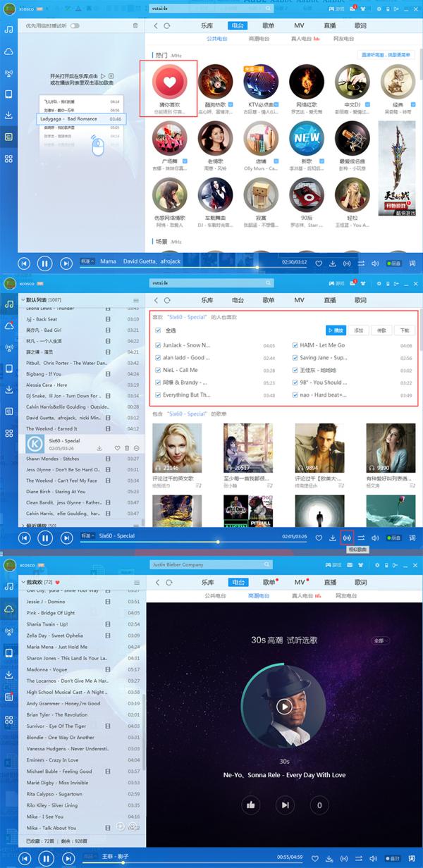Select the MV tab marked with red dot

(300, 583)
